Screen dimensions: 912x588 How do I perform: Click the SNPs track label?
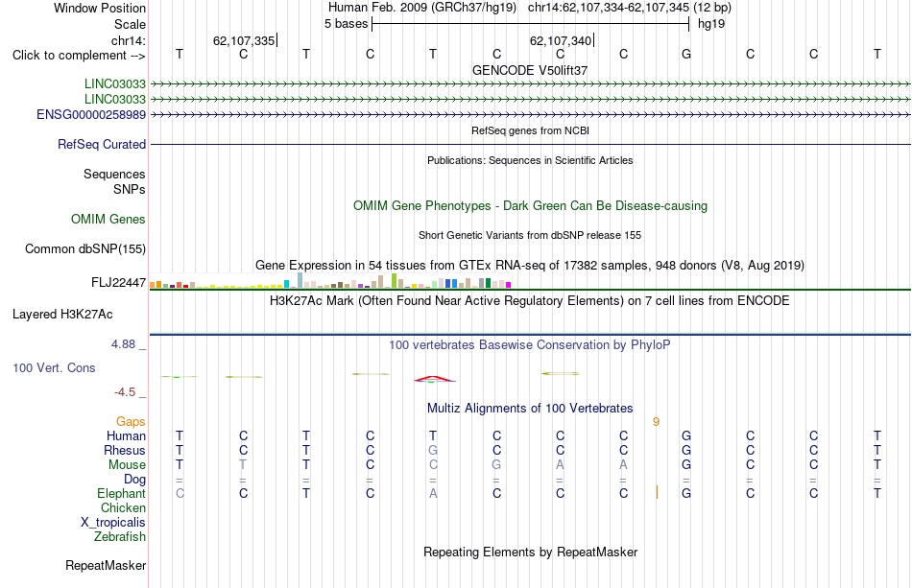(130, 189)
